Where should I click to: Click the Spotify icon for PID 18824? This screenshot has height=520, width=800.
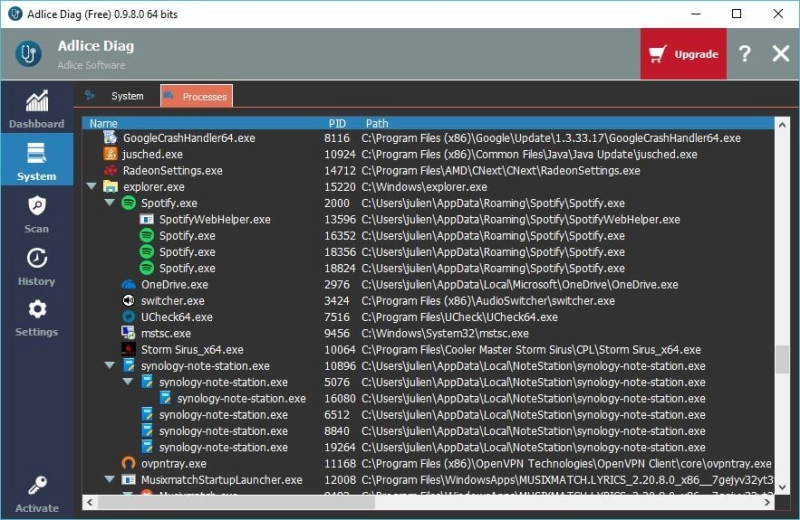tap(147, 268)
